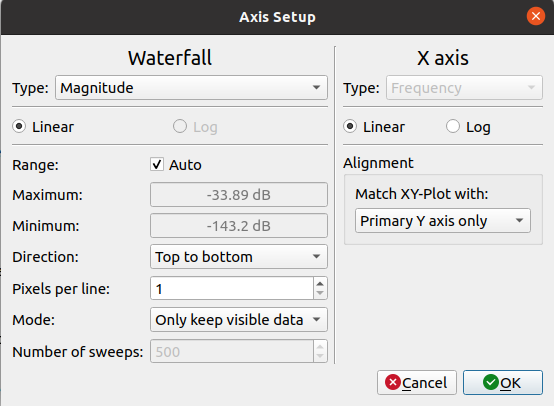Click the Cancel button
Viewport: 554px width, 406px height.
417,382
